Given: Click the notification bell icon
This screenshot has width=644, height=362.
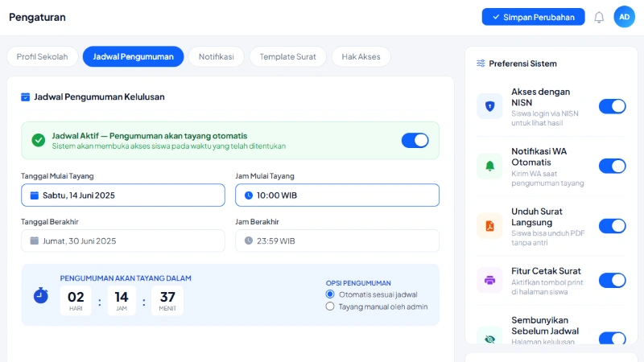Looking at the screenshot, I should tap(599, 17).
